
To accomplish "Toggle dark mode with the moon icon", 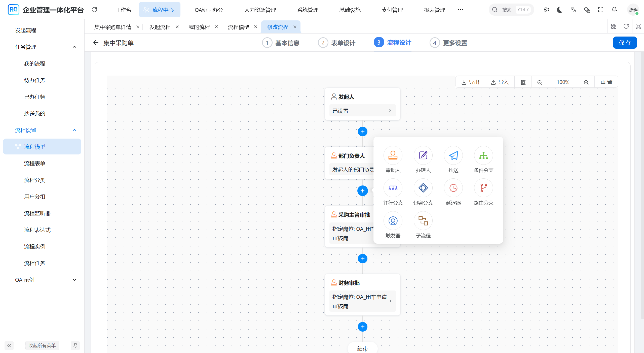I will pyautogui.click(x=559, y=10).
